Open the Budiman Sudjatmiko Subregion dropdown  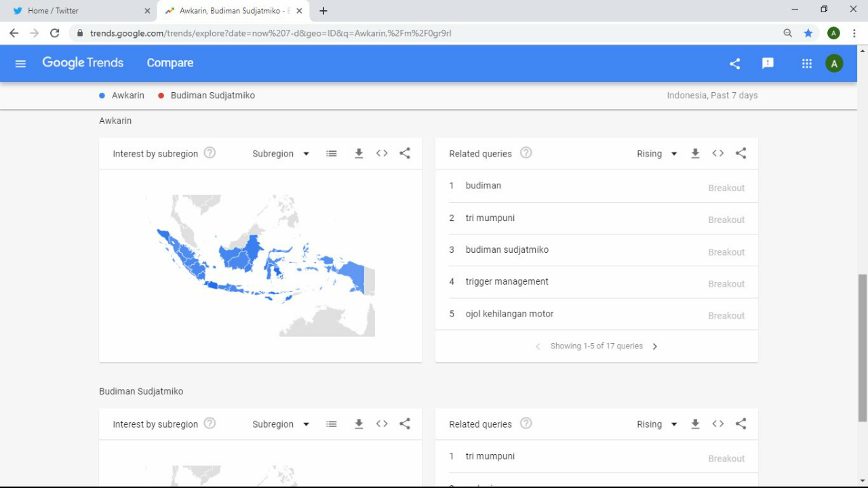point(281,424)
